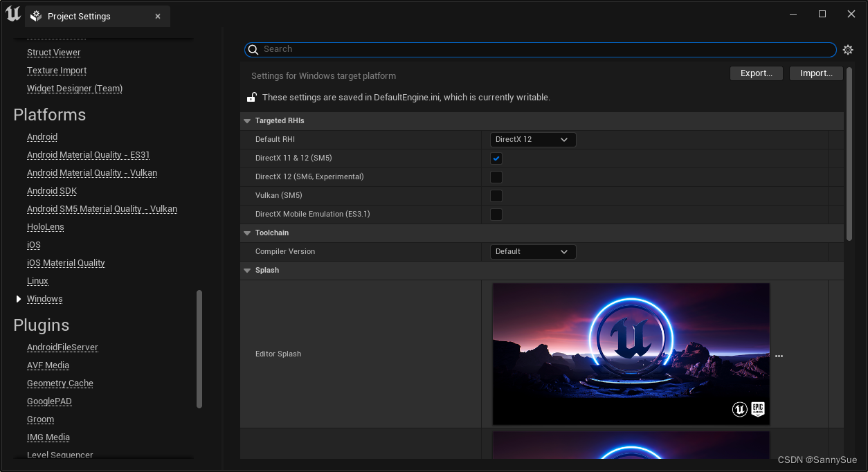This screenshot has width=868, height=472.
Task: Open the Windows platform settings
Action: pyautogui.click(x=45, y=299)
